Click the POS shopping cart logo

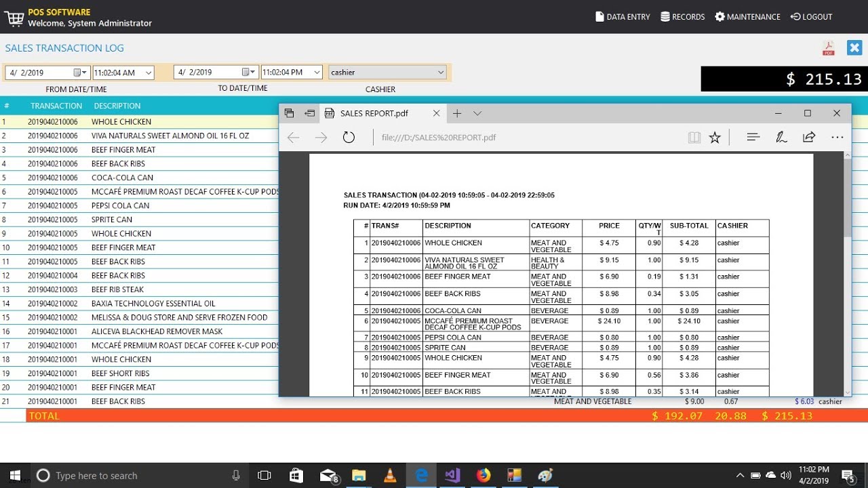point(14,18)
